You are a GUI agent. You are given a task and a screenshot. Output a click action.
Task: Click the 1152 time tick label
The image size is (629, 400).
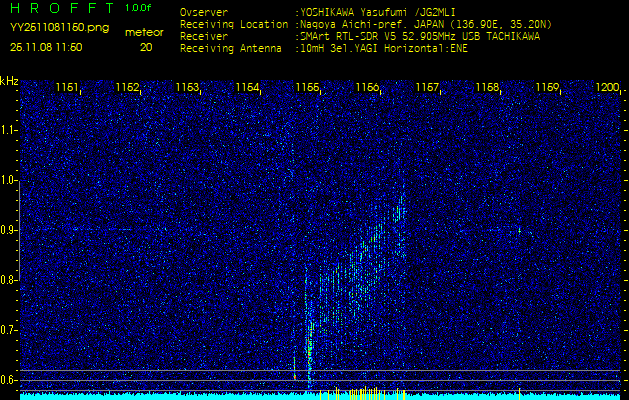[x=128, y=87]
